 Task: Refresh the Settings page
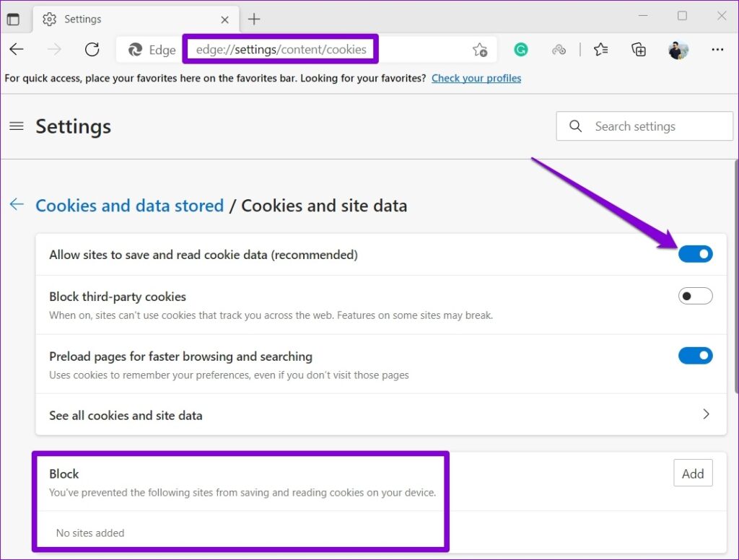click(92, 49)
